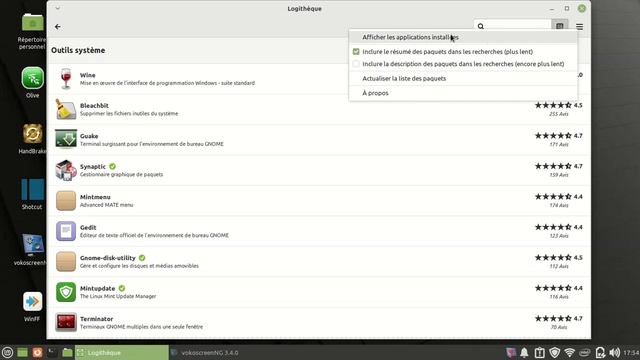Click the 'Outils système' heading
Screen dimensions: 640x360
pyautogui.click(x=78, y=50)
